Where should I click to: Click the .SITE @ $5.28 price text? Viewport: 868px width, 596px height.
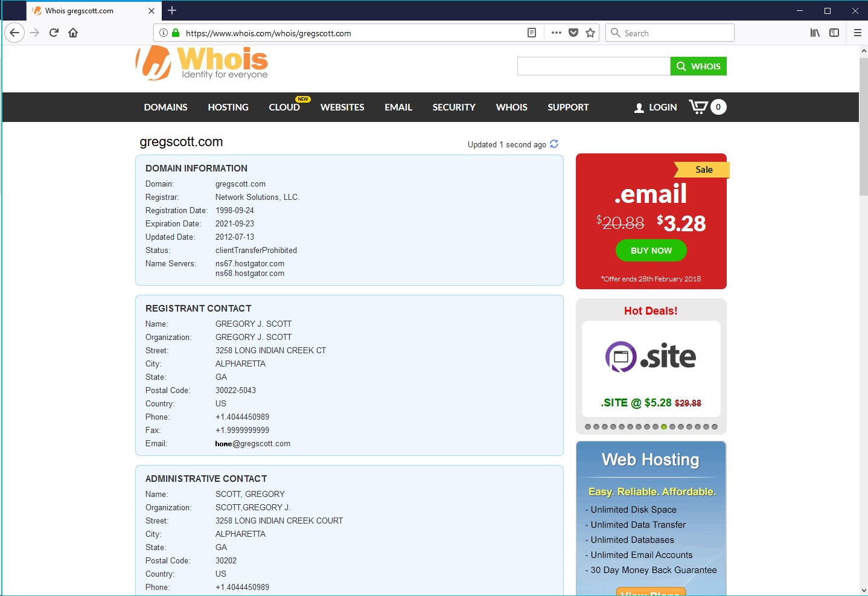pos(636,403)
